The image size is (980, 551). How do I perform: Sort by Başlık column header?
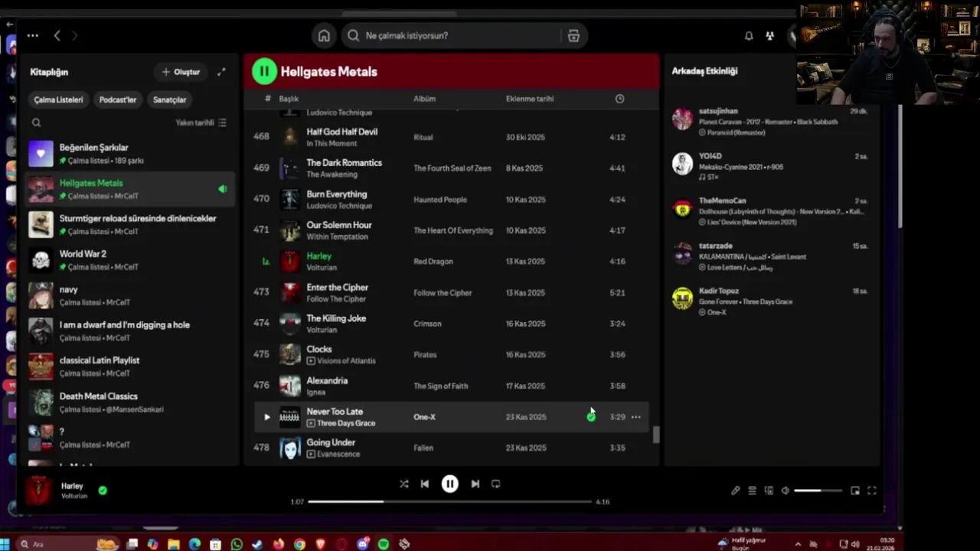point(289,99)
